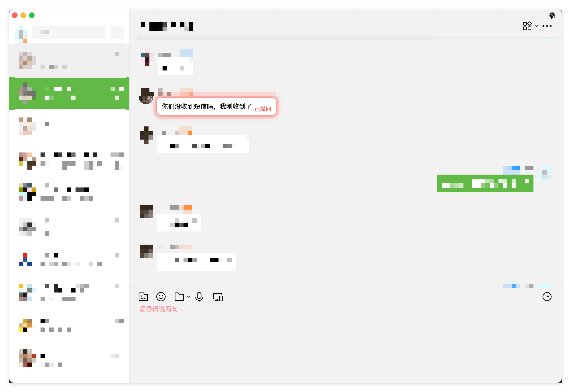Click the red 已撤回 label
Screen dimensions: 571x392
(x=263, y=109)
